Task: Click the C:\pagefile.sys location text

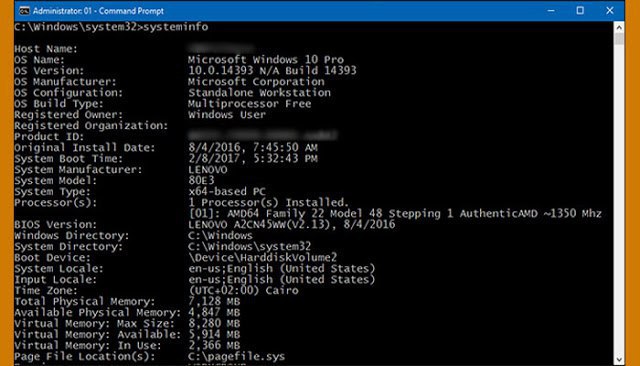Action: [236, 357]
